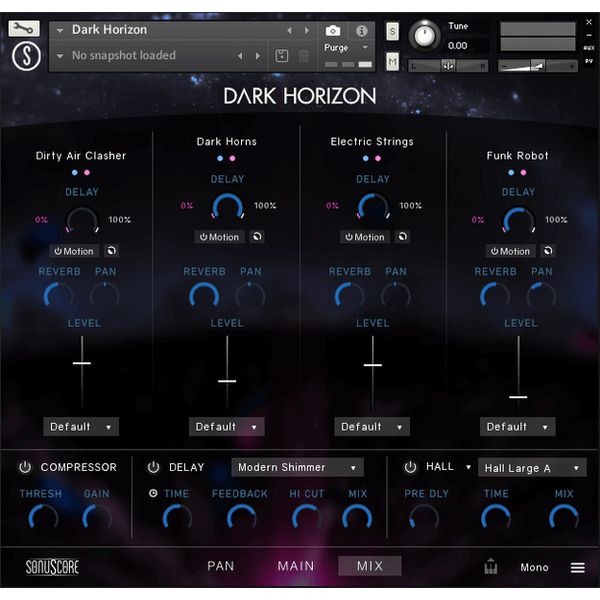The height and width of the screenshot is (600, 600).
Task: Click Electric Strings level fader handle
Action: 373,365
